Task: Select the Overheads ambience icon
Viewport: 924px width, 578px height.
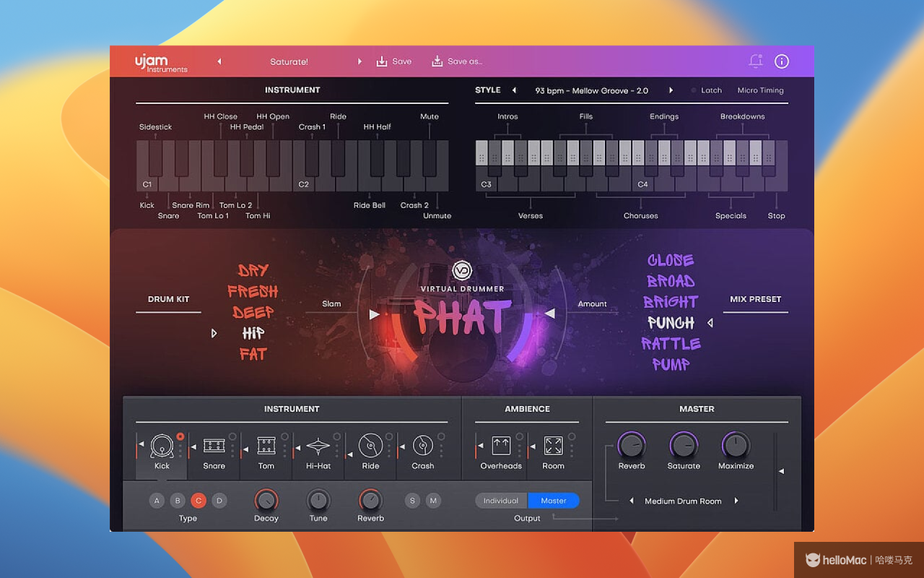Action: pyautogui.click(x=501, y=446)
